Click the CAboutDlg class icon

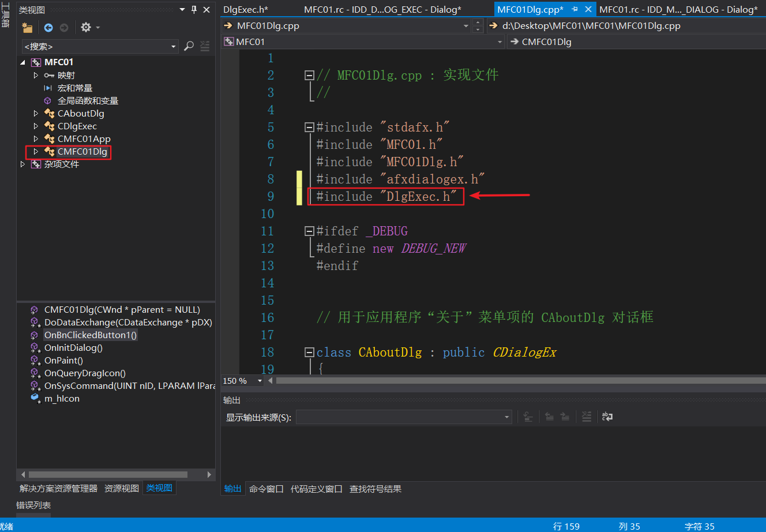49,113
